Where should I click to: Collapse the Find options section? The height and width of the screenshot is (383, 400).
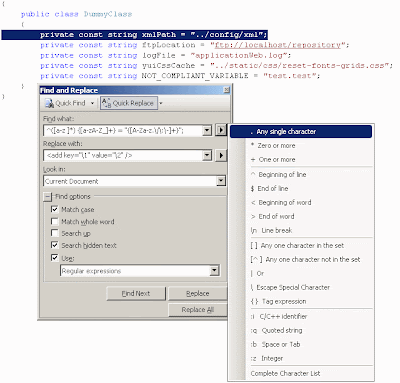coord(47,197)
